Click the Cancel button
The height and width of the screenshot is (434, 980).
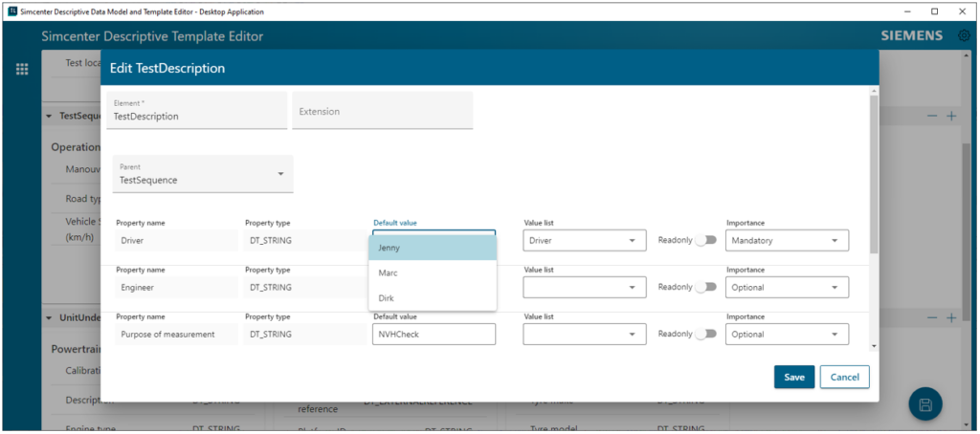tap(844, 377)
